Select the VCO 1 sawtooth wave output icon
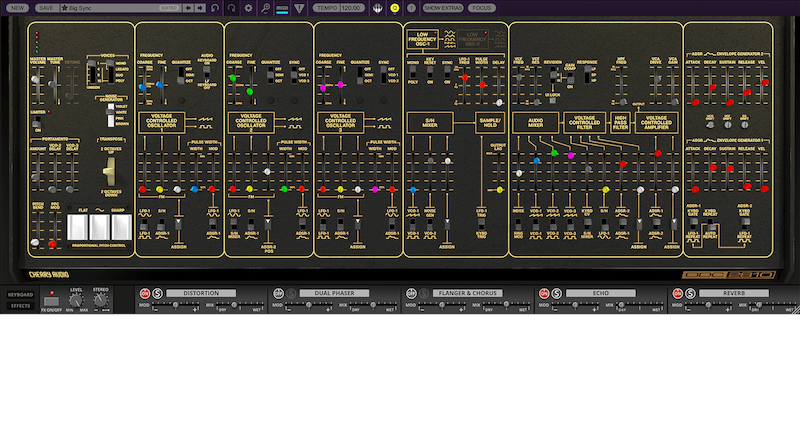The image size is (800, 440). click(x=205, y=119)
